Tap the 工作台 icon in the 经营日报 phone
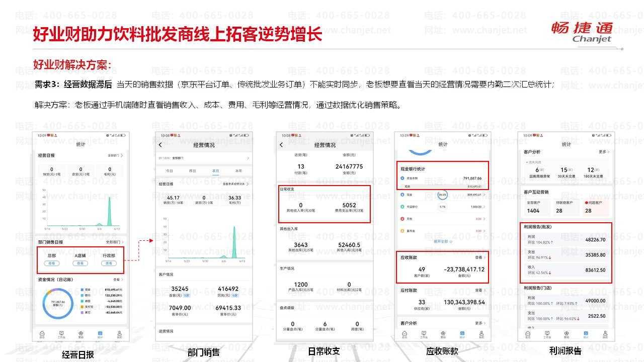Viewport: 644px width, 362px height. [61, 334]
